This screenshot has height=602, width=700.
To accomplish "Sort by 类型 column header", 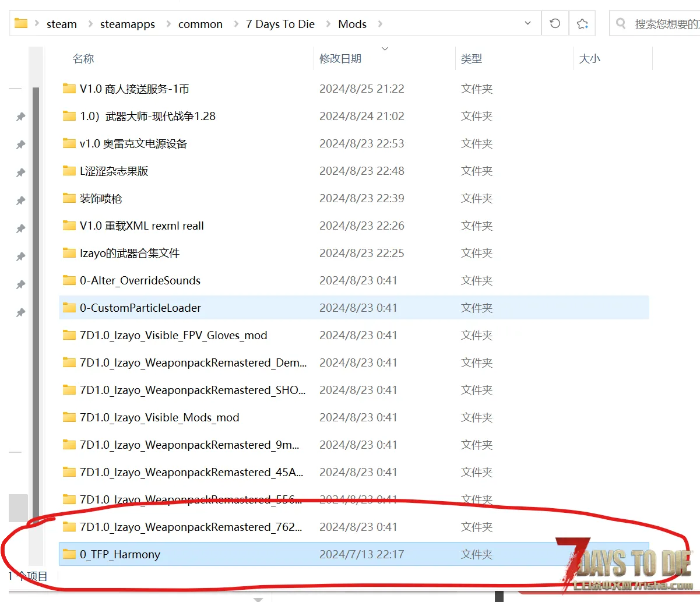I will 471,58.
